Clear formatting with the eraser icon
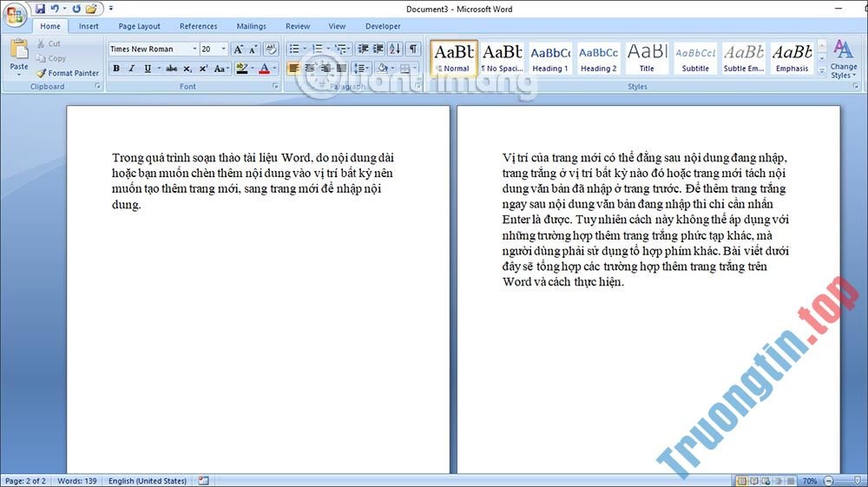 click(x=271, y=49)
